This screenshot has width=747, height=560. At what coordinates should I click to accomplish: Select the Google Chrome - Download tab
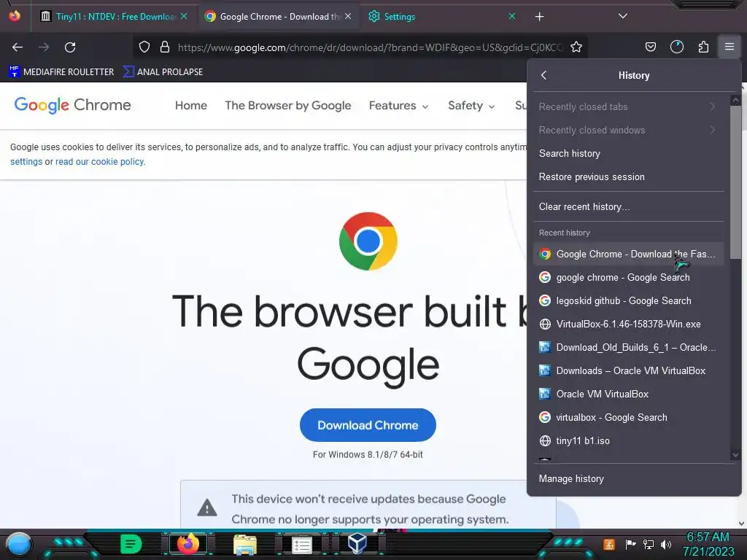click(x=279, y=16)
